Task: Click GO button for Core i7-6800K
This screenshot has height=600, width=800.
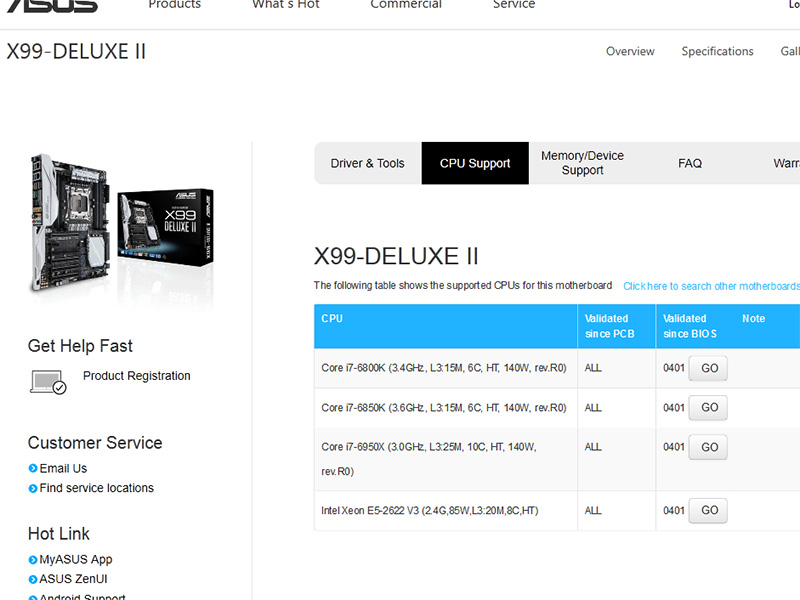Action: coord(708,368)
